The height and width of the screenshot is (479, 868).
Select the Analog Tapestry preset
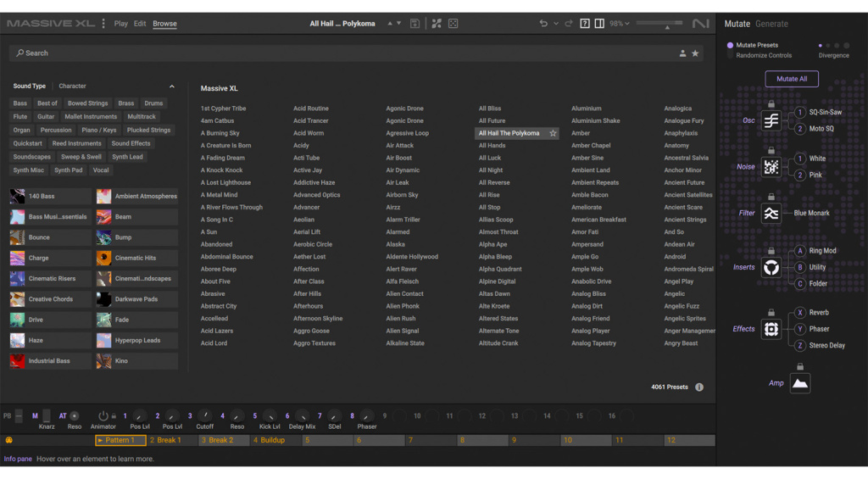click(x=593, y=343)
